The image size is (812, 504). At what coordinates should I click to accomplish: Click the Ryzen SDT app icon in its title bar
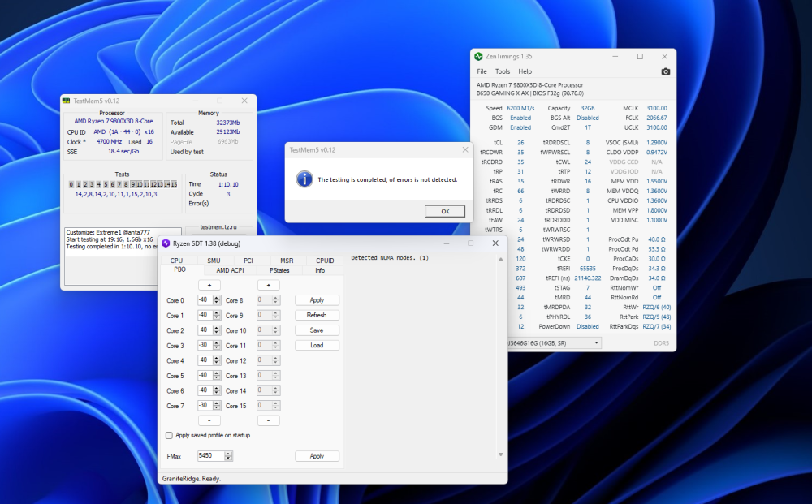point(167,243)
